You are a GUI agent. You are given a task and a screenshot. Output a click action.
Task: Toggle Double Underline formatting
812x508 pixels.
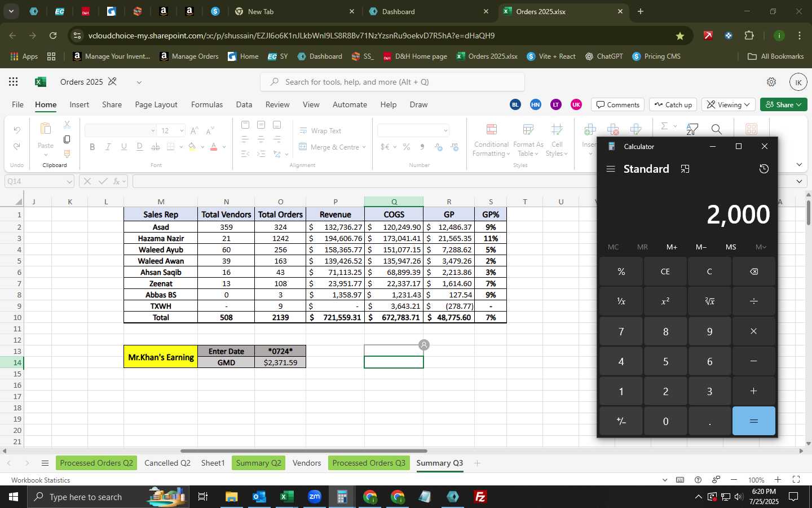coord(139,147)
